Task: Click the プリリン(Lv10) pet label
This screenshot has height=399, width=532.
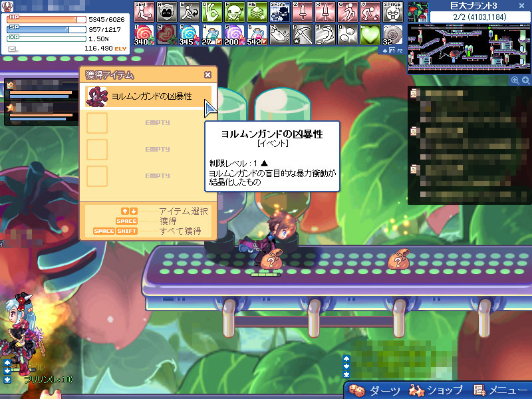Action: (48, 379)
